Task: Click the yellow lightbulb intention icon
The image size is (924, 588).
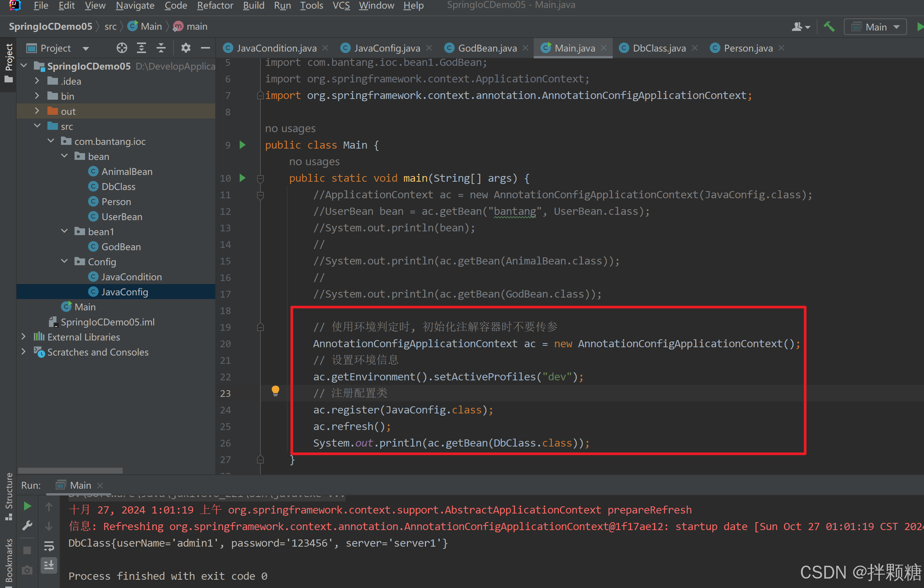Action: click(275, 391)
